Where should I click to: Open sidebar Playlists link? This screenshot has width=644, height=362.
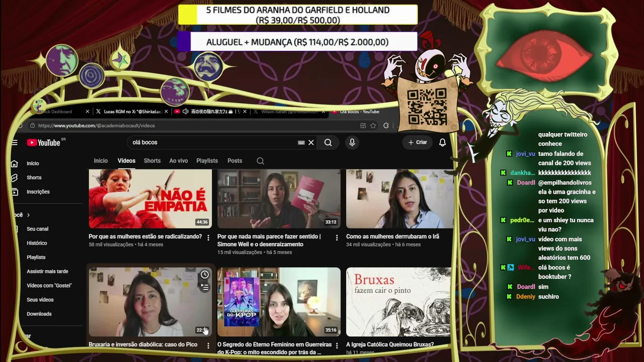tap(36, 257)
